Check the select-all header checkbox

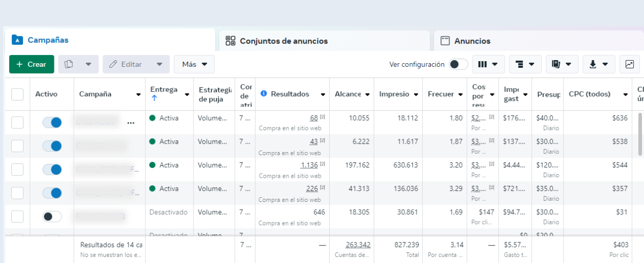(x=17, y=94)
